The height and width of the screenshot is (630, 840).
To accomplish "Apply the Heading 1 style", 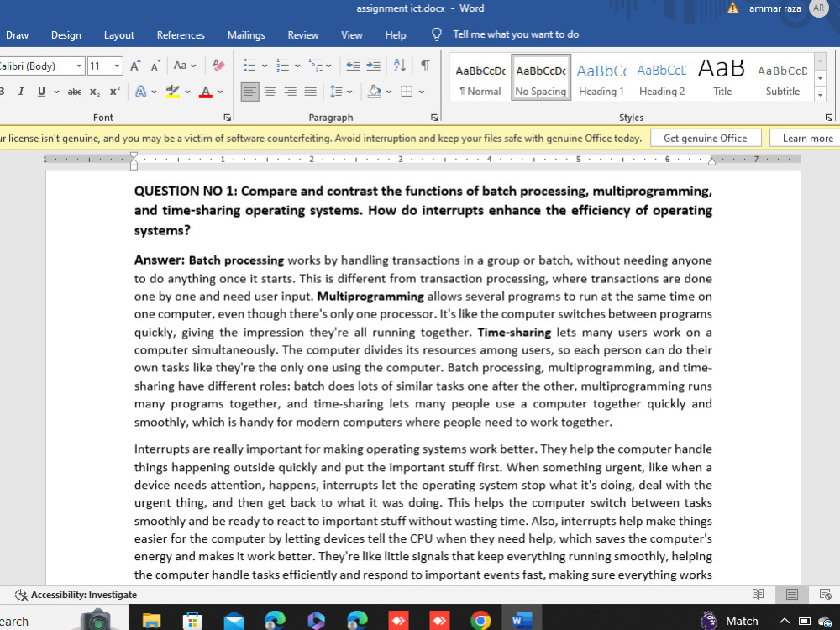I will 601,79.
